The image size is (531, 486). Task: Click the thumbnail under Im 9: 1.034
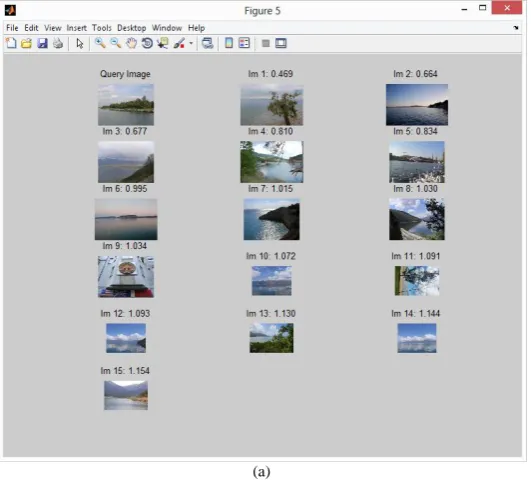tap(126, 277)
